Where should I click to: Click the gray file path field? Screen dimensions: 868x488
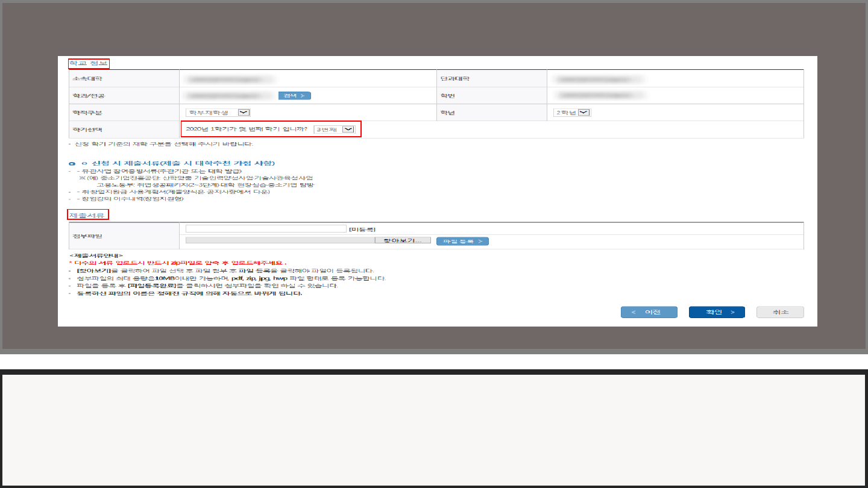click(280, 240)
